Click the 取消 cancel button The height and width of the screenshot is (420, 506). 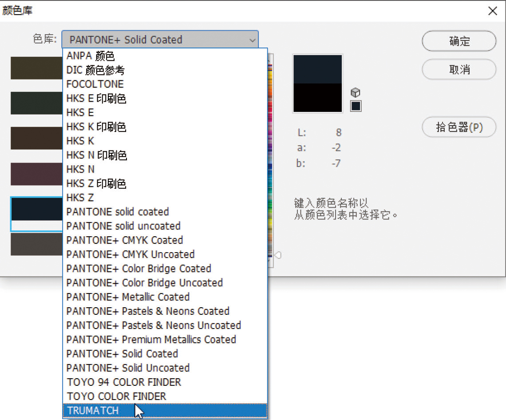click(459, 69)
